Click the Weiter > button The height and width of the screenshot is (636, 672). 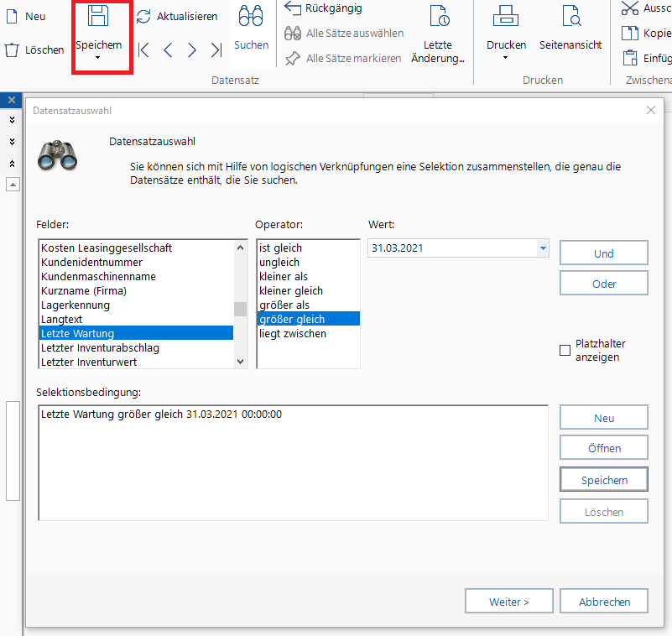(508, 602)
